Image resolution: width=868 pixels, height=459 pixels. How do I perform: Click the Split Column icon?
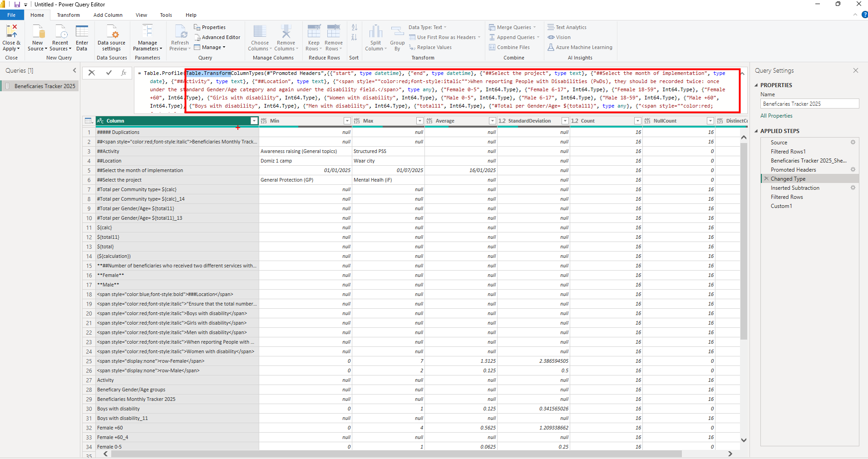tap(375, 32)
